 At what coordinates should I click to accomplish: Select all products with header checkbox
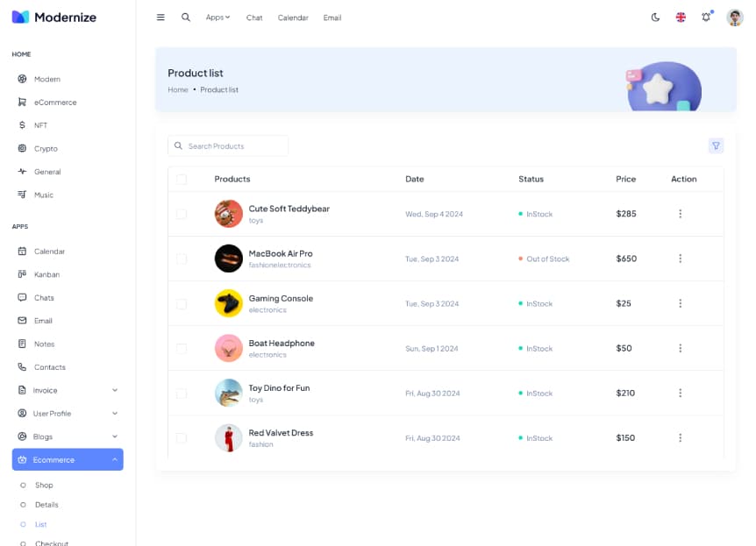[182, 180]
